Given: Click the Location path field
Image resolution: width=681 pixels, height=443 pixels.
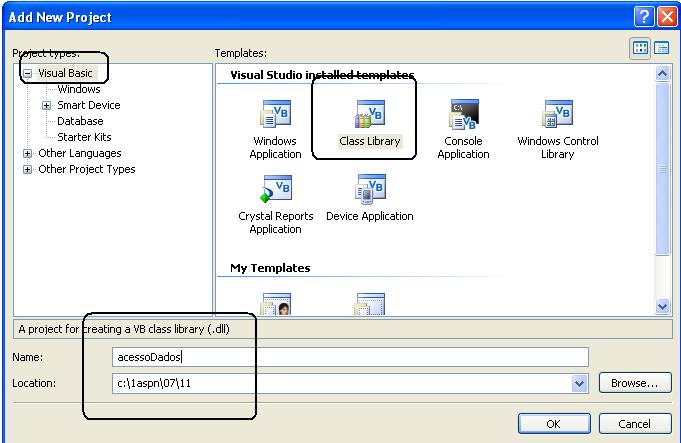Looking at the screenshot, I should [x=342, y=383].
